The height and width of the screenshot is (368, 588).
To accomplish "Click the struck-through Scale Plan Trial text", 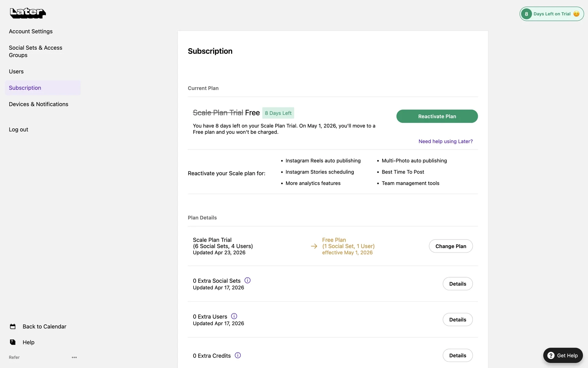I will 218,113.
